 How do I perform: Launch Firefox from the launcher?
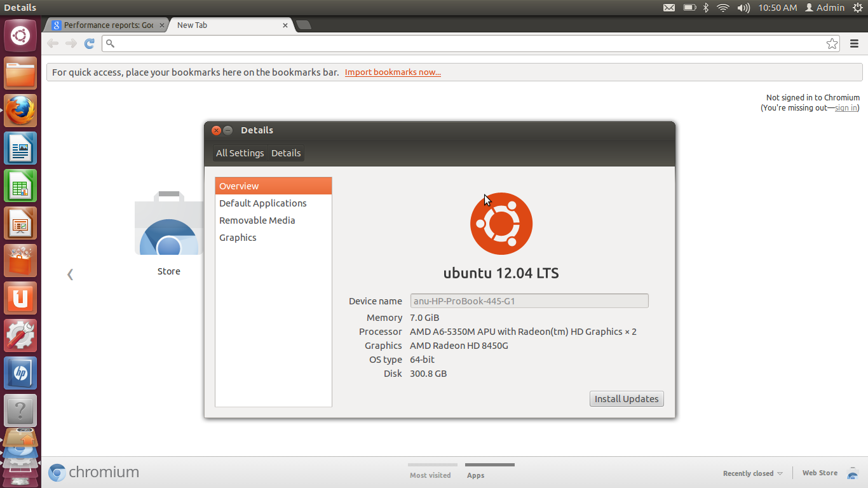(x=20, y=111)
